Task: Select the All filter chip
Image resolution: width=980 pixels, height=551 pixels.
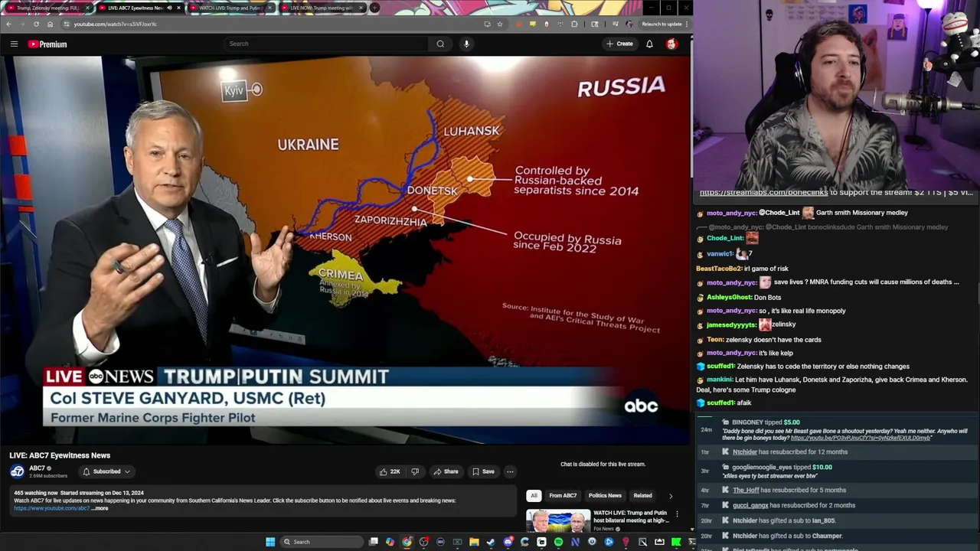Action: point(534,496)
